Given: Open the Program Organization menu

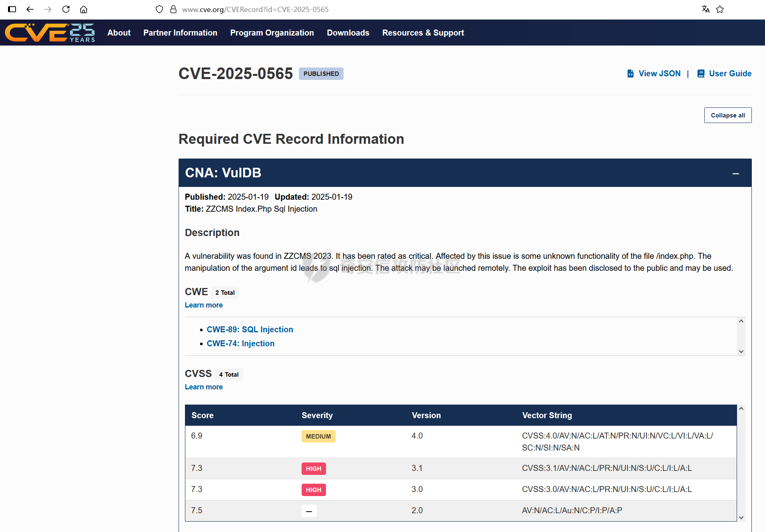Looking at the screenshot, I should pos(272,33).
